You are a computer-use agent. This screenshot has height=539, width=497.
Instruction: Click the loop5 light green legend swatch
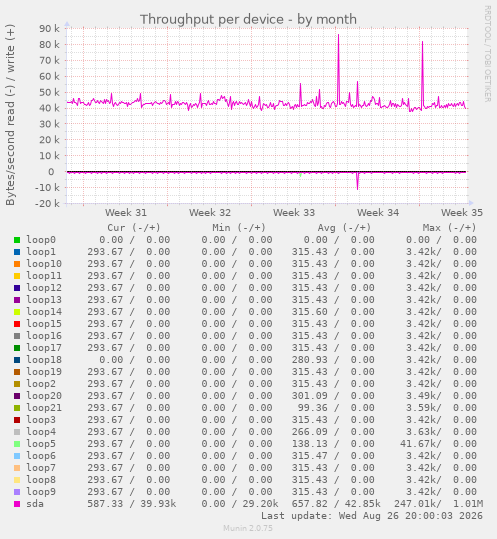pos(17,444)
